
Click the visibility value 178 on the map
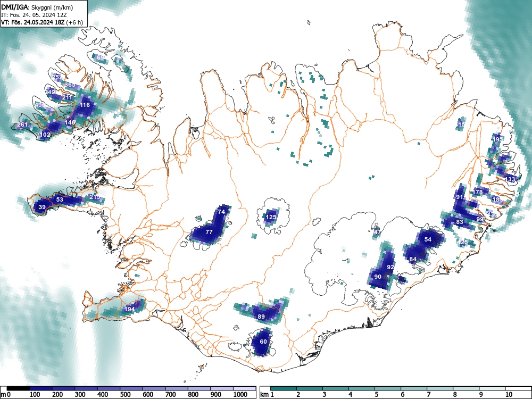pyautogui.click(x=478, y=193)
